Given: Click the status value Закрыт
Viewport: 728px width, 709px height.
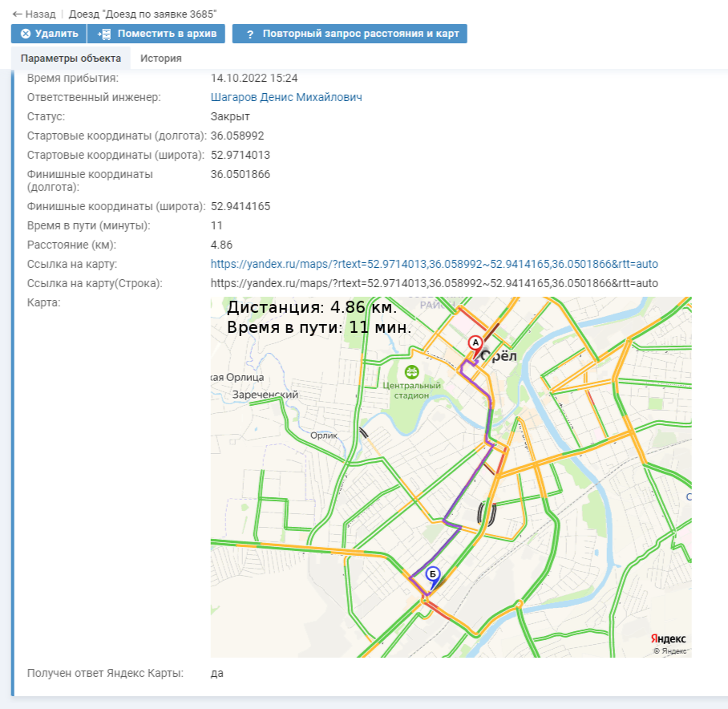Looking at the screenshot, I should (x=230, y=116).
